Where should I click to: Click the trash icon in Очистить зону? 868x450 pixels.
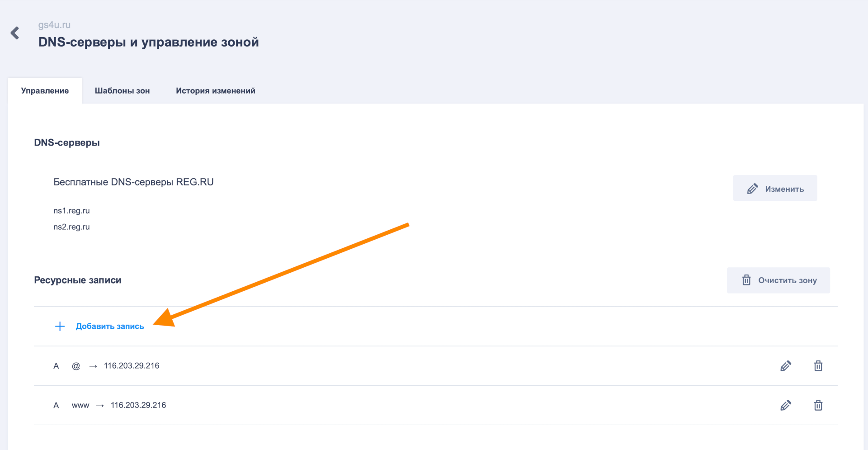746,280
